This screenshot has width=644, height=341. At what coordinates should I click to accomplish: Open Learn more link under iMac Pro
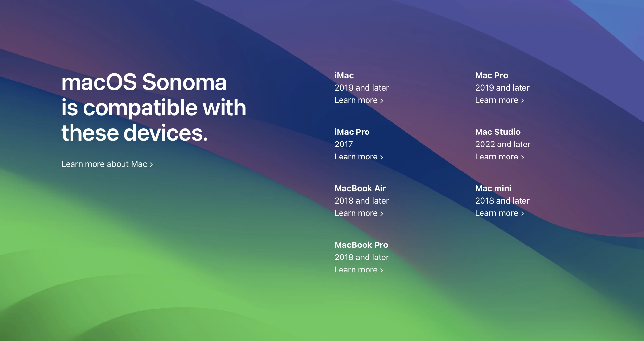[x=359, y=157]
